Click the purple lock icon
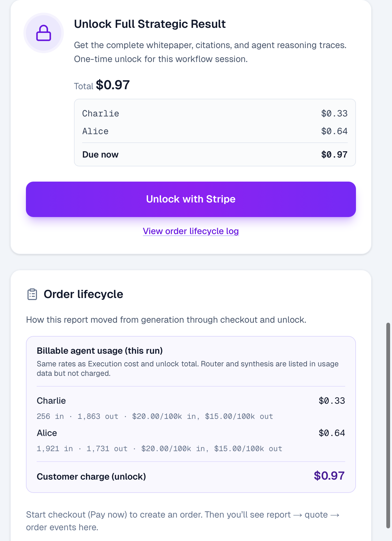The height and width of the screenshot is (541, 392). (44, 33)
